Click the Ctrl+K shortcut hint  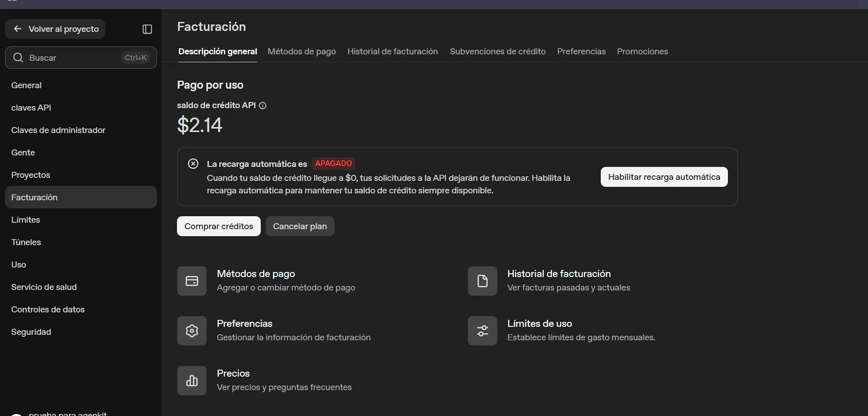(x=136, y=58)
